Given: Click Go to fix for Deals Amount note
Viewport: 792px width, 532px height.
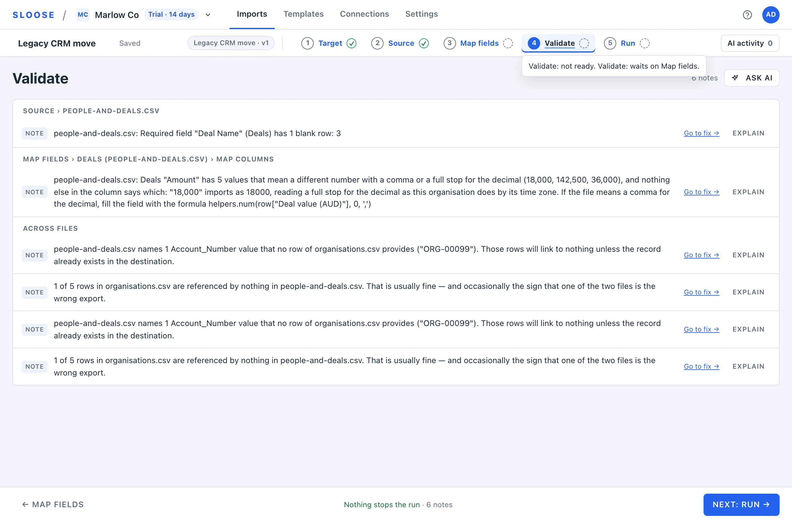Looking at the screenshot, I should coord(701,192).
